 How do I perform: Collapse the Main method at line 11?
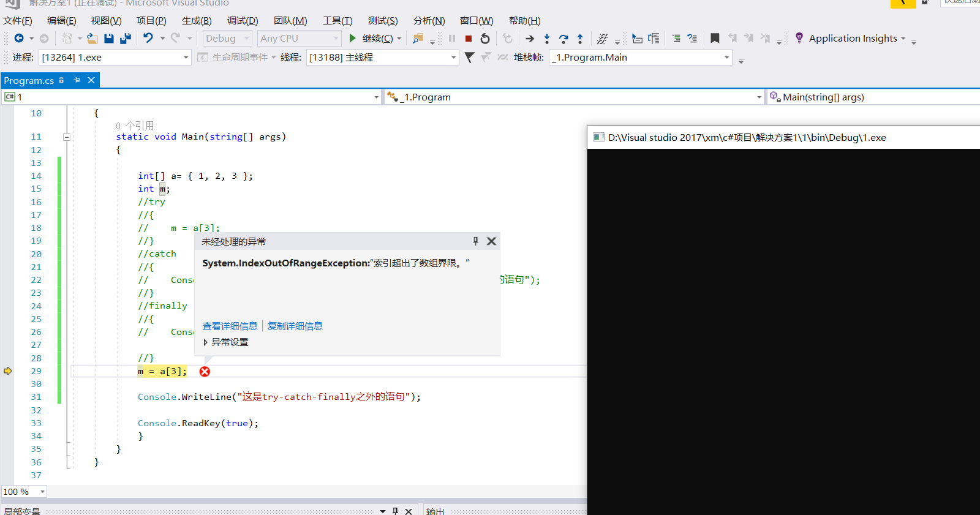[67, 137]
